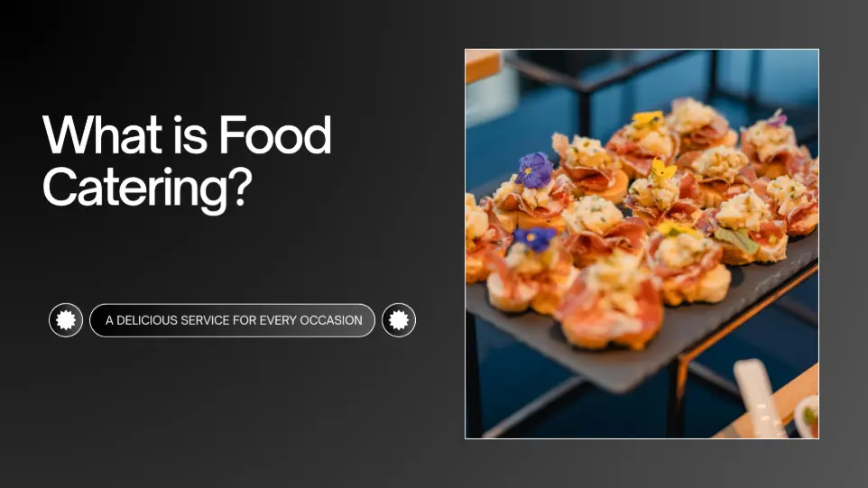This screenshot has width=868, height=488.
Task: Click the canapé platter photo
Action: [x=642, y=244]
